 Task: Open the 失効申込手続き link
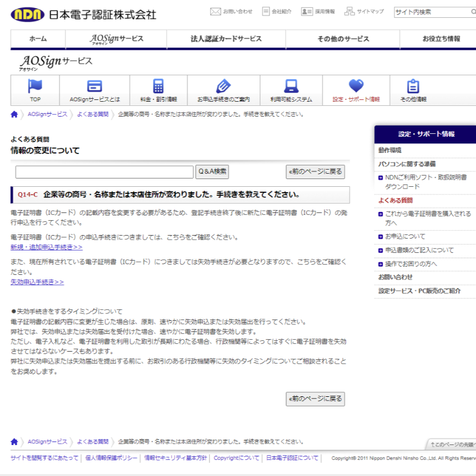click(x=37, y=281)
